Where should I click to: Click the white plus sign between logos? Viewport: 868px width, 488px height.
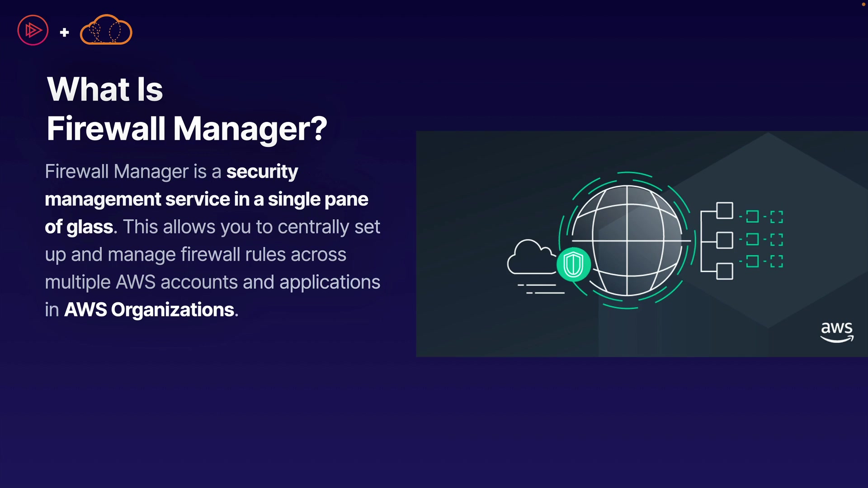pyautogui.click(x=64, y=32)
